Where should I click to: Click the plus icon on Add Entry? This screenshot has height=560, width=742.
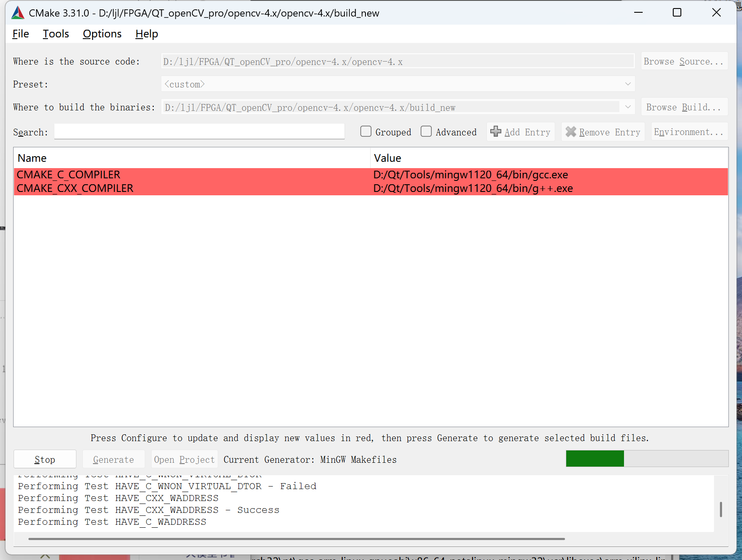coord(495,131)
